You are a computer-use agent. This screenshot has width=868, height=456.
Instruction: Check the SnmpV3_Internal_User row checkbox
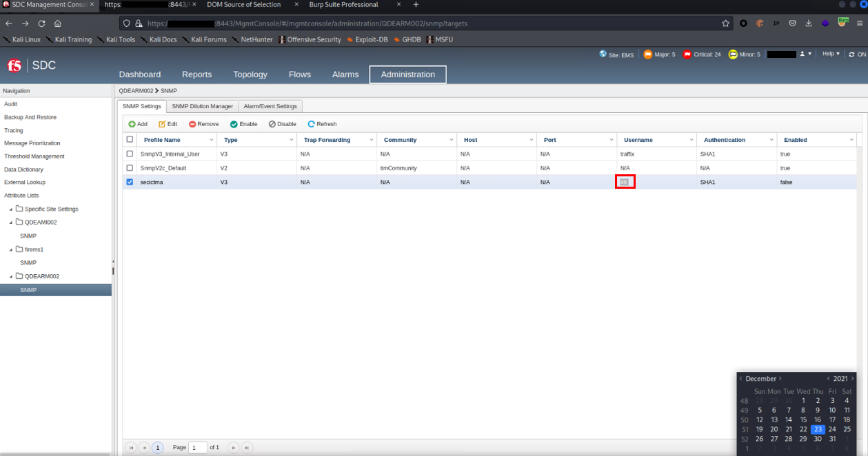[130, 154]
